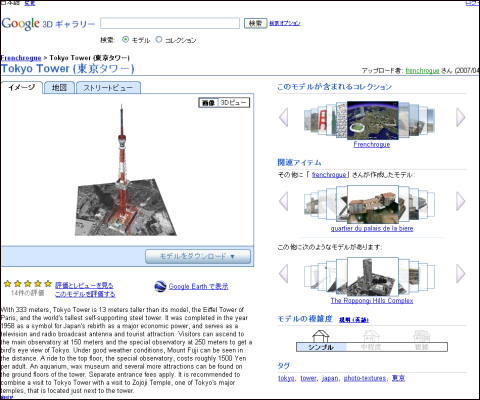Select the コレクション radio button
The height and width of the screenshot is (400, 480).
coord(159,39)
